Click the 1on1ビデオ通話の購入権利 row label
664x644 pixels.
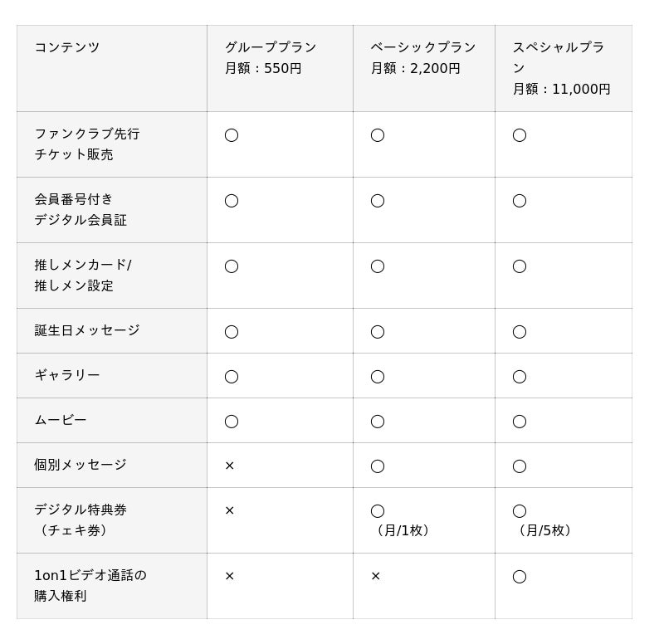90,586
